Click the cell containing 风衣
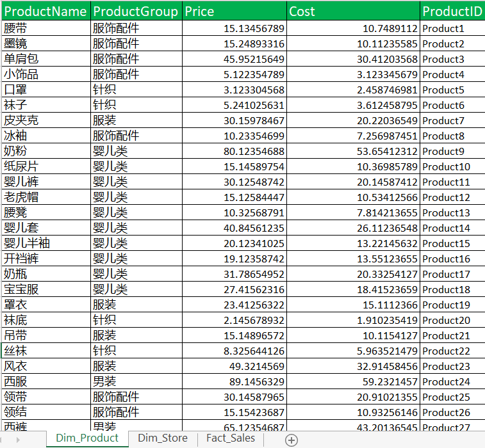This screenshot has width=485, height=448. [46, 367]
